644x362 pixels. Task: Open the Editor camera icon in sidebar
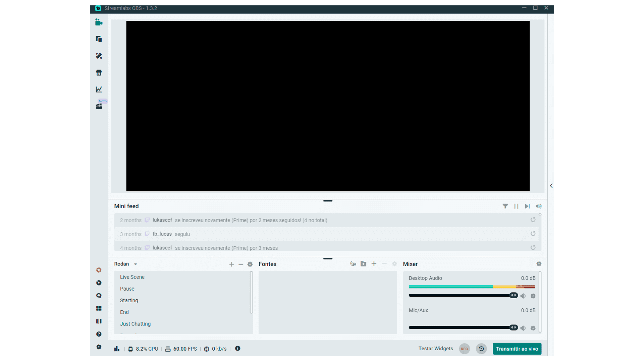click(99, 22)
